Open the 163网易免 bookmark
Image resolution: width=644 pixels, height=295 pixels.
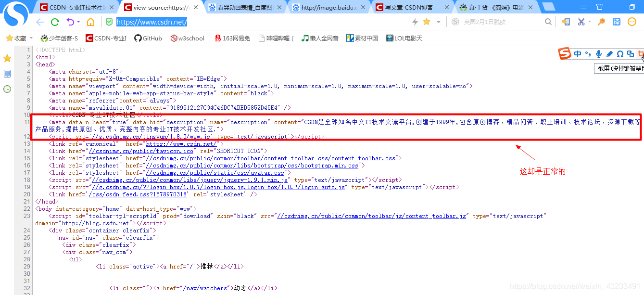pyautogui.click(x=232, y=38)
